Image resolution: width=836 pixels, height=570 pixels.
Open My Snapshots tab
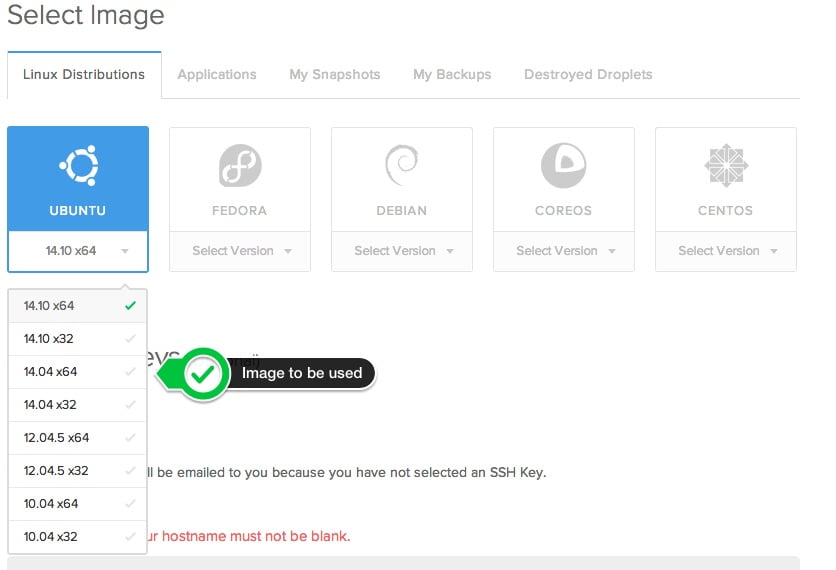pyautogui.click(x=335, y=75)
